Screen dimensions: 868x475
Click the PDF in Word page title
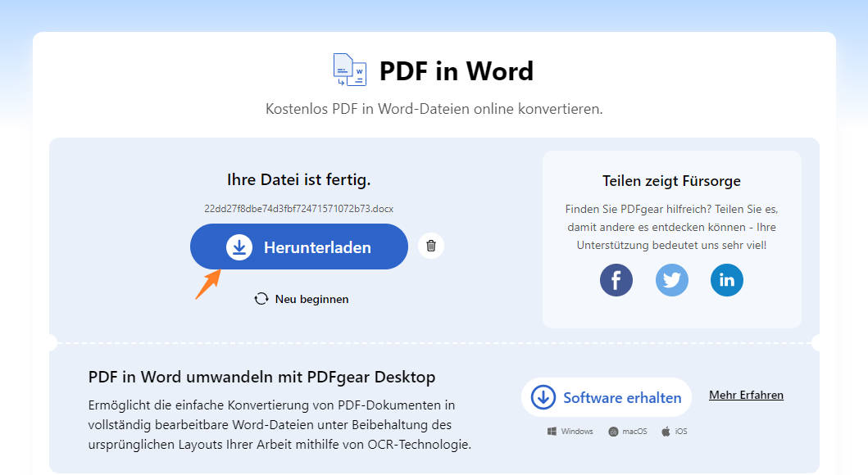pos(457,70)
